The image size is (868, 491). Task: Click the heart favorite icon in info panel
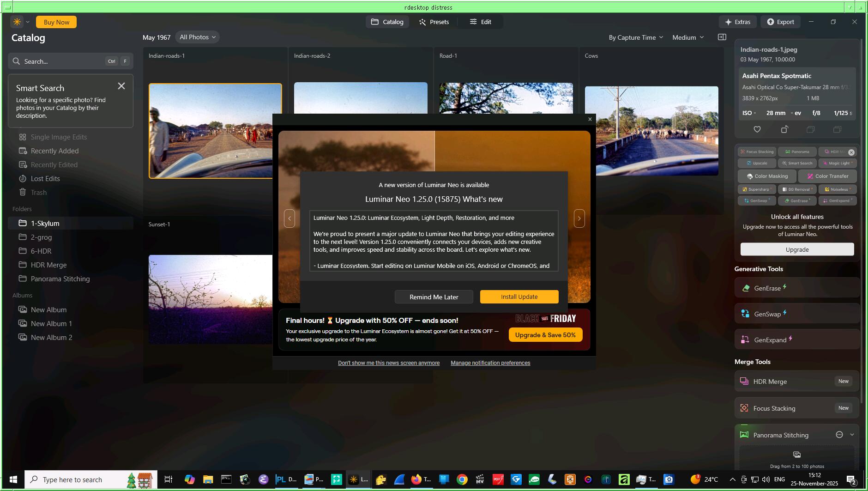757,130
